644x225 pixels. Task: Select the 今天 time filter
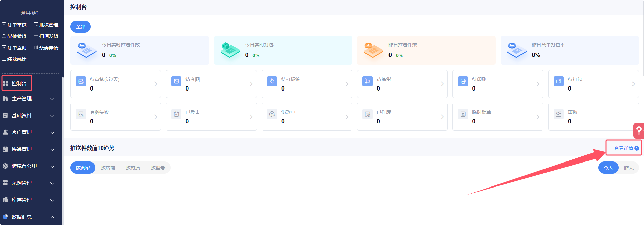coord(608,168)
